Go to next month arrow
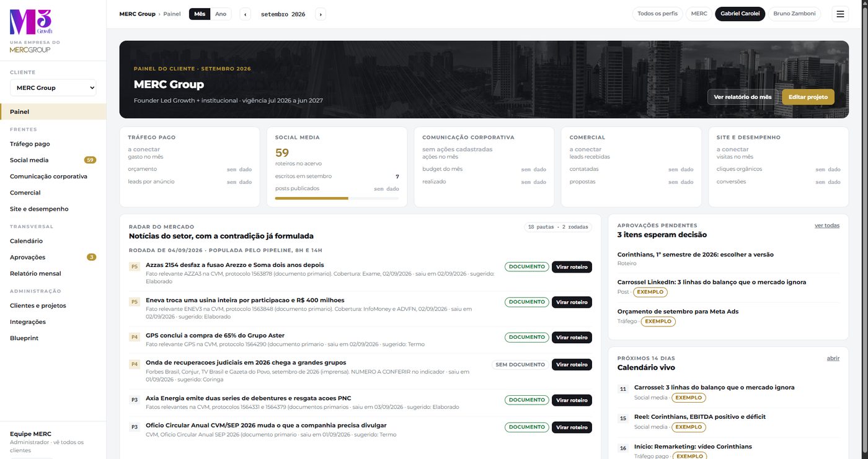 320,14
